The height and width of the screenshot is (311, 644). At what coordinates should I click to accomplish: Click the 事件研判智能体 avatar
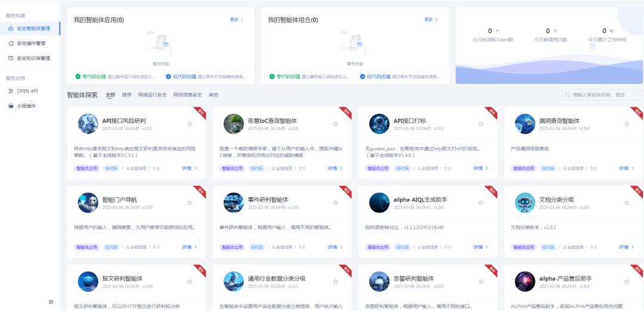coord(234,203)
